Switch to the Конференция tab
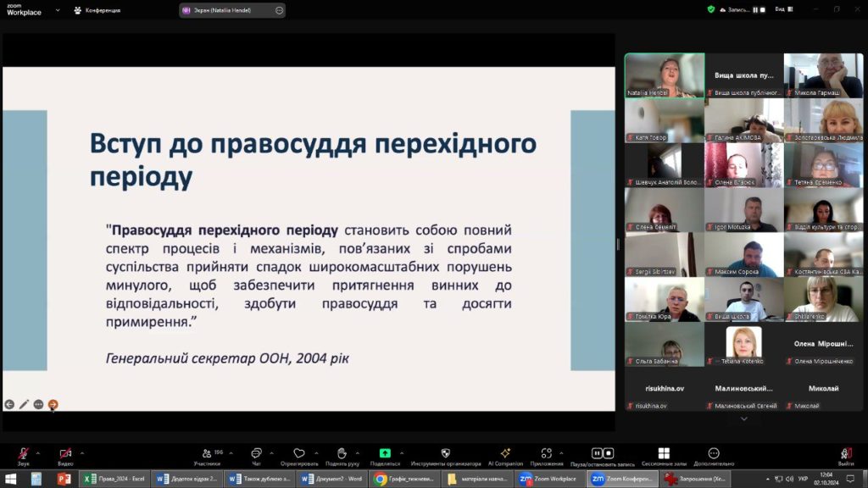This screenshot has width=868, height=488. click(97, 10)
